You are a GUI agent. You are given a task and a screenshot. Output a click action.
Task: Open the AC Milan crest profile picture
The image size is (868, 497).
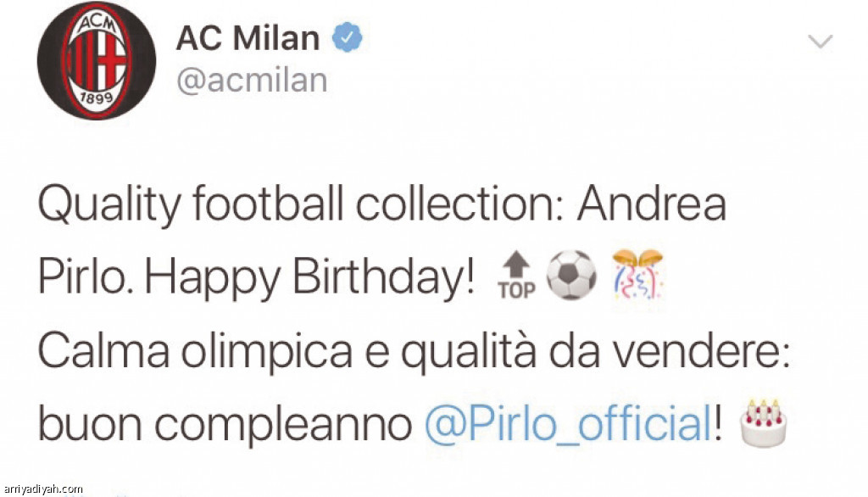[x=97, y=60]
